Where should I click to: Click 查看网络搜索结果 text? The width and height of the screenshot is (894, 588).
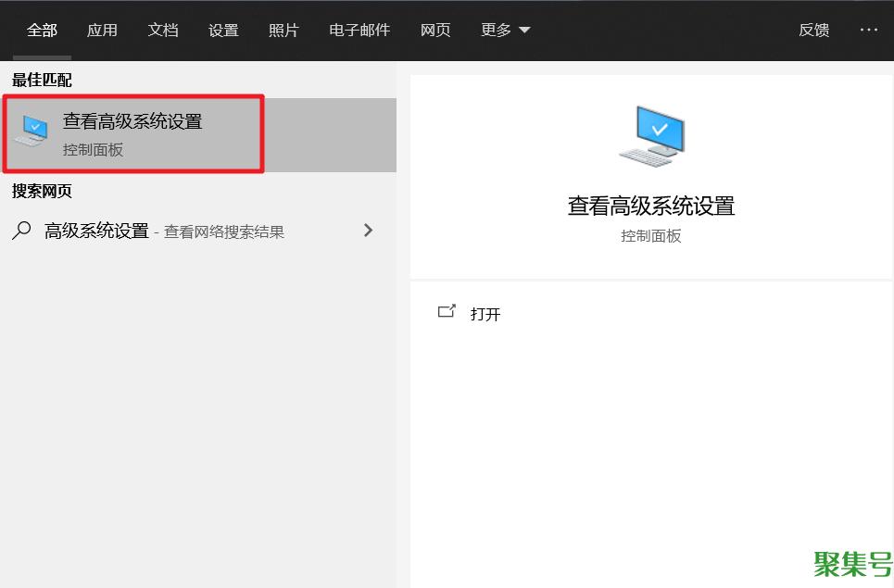224,231
